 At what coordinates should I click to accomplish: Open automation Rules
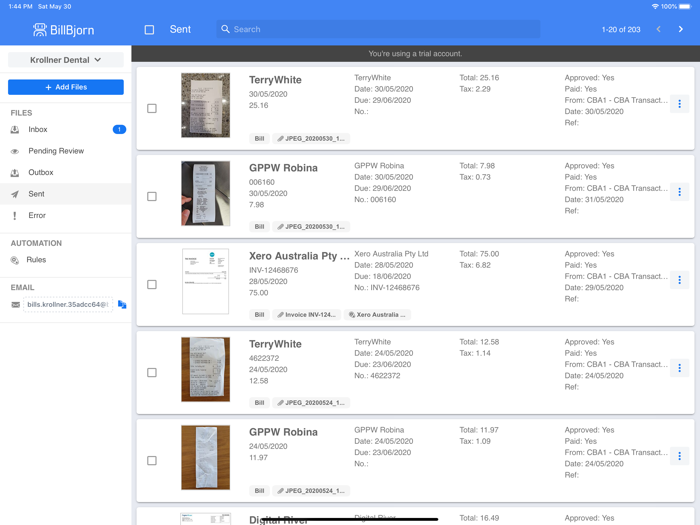pos(66,260)
